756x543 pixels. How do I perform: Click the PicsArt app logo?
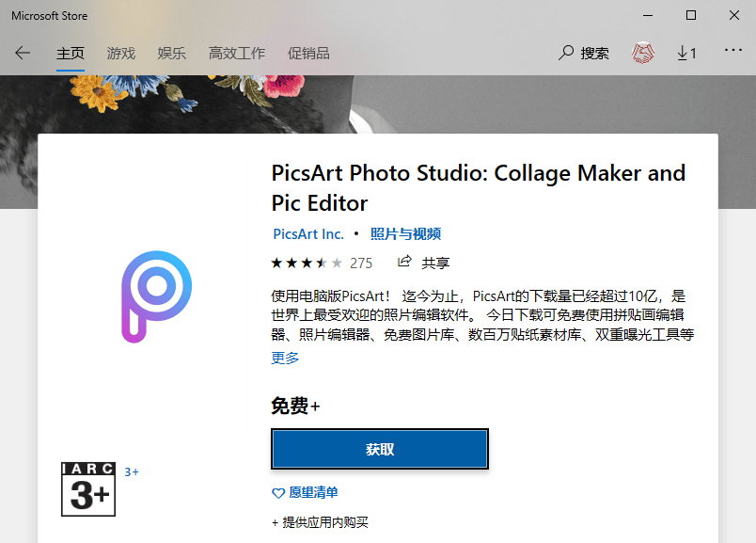[x=156, y=296]
